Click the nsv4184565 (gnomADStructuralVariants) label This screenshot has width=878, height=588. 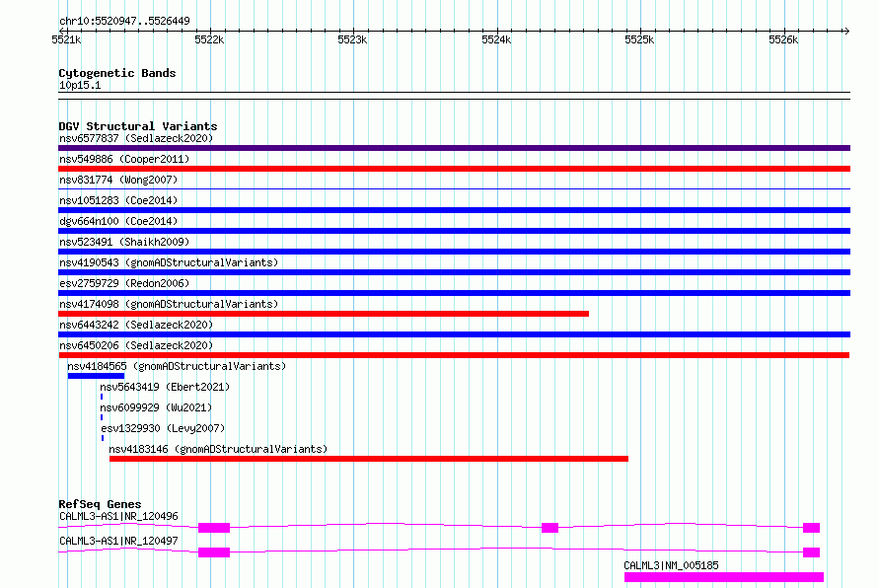[x=177, y=366]
